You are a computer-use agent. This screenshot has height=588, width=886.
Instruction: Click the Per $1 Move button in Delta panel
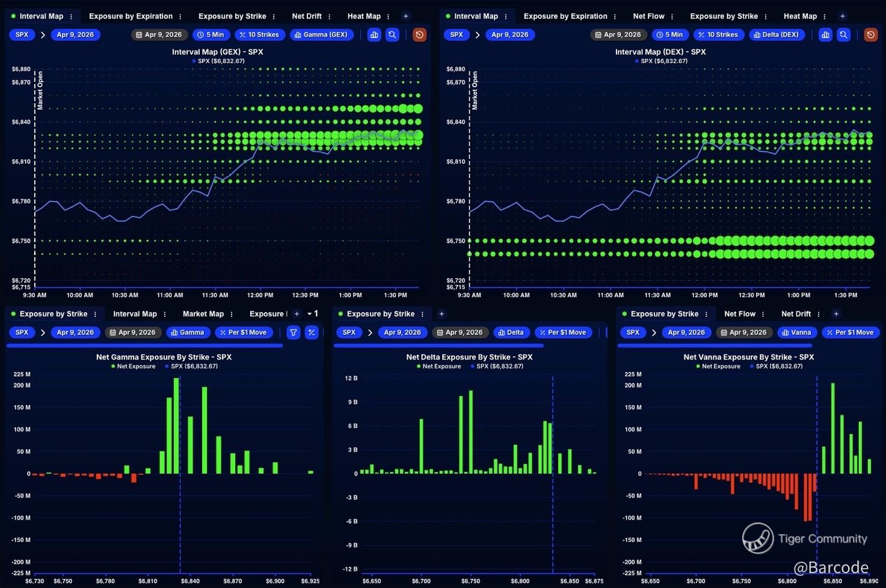tap(562, 332)
